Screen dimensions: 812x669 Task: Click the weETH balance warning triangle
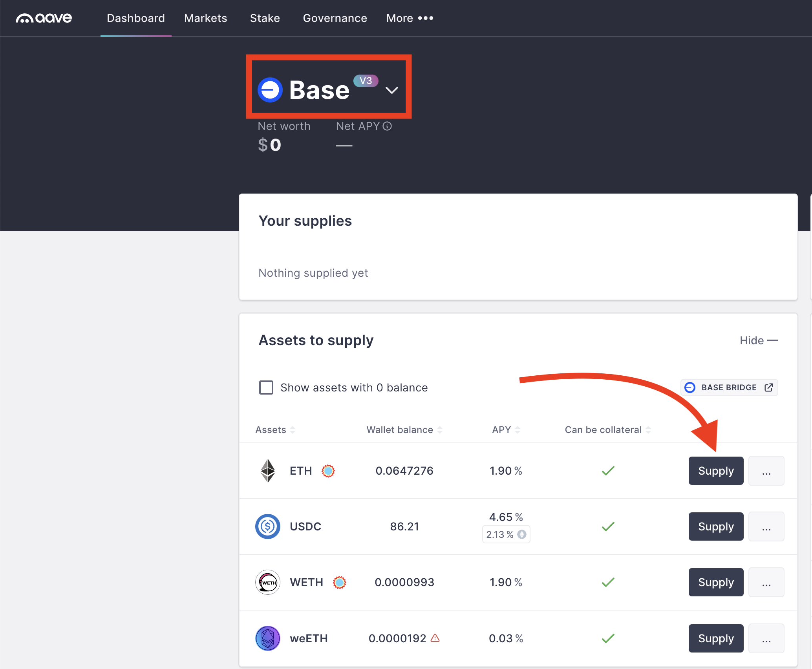[x=435, y=638]
